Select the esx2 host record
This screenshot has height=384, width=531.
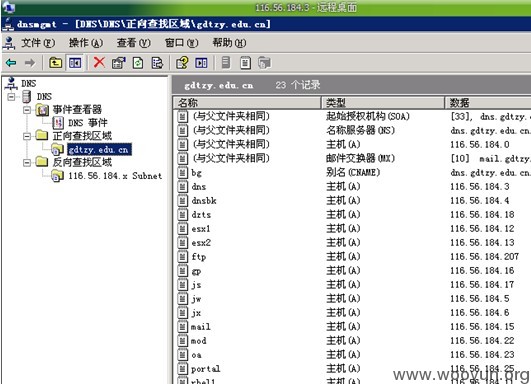201,243
